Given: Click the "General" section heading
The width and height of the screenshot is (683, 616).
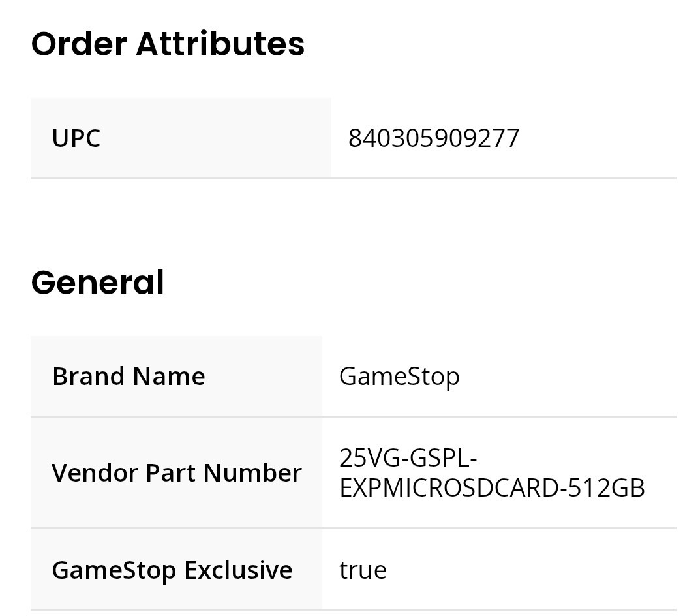Looking at the screenshot, I should 97,283.
